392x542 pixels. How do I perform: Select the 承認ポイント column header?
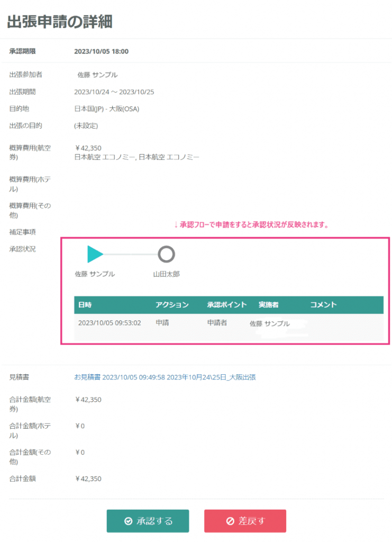click(227, 305)
